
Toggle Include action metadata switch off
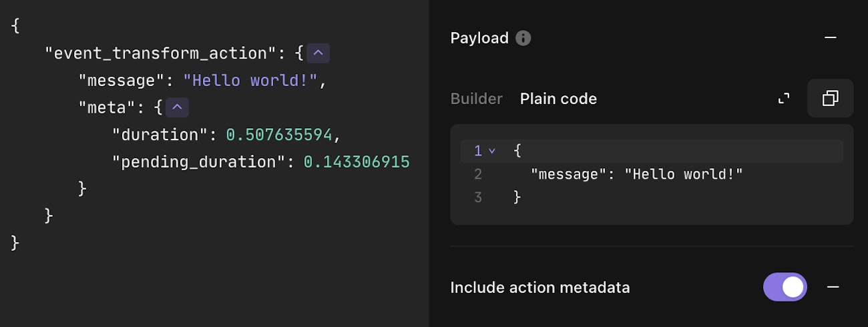tap(785, 287)
